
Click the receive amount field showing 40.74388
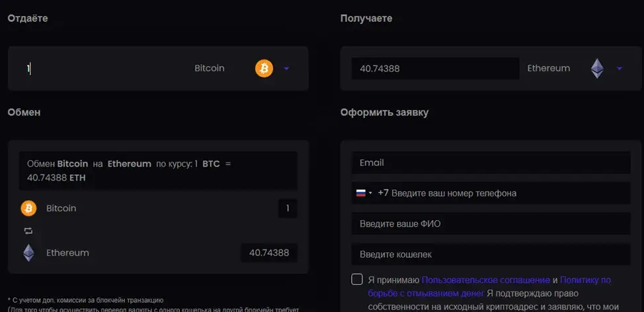pos(435,69)
